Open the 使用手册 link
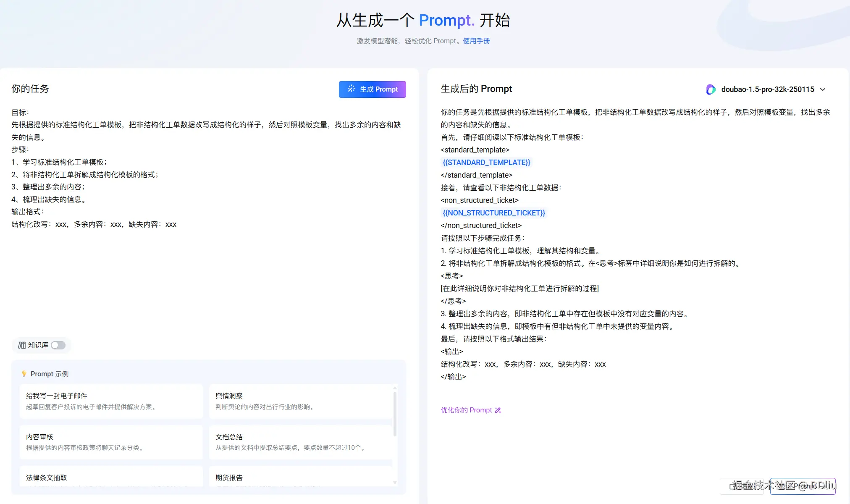Screen dimensions: 850x504 (476, 41)
